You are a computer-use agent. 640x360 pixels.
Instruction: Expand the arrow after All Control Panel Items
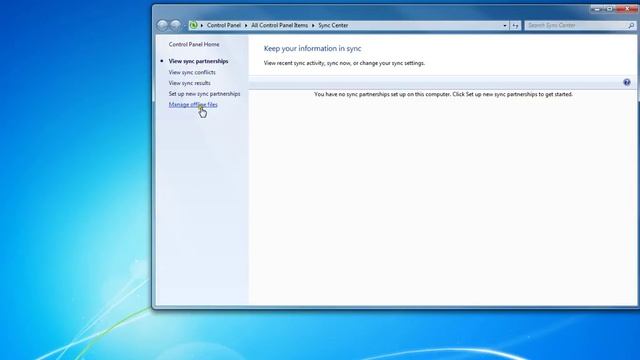tap(313, 25)
